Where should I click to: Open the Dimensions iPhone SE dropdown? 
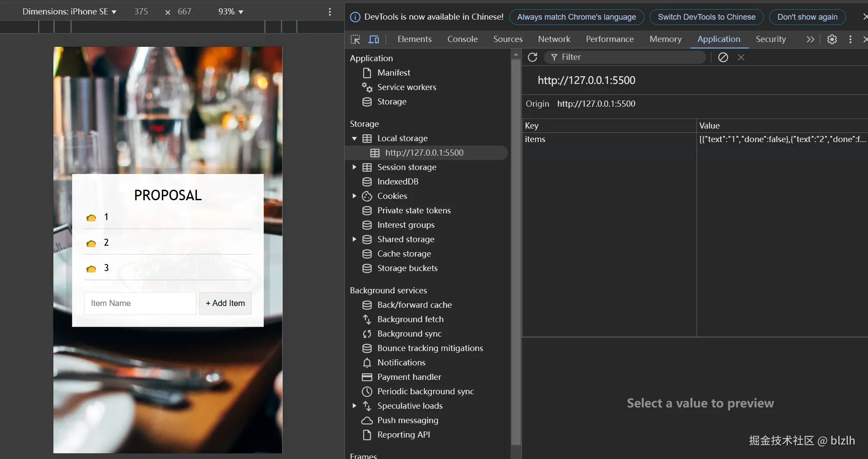(70, 12)
